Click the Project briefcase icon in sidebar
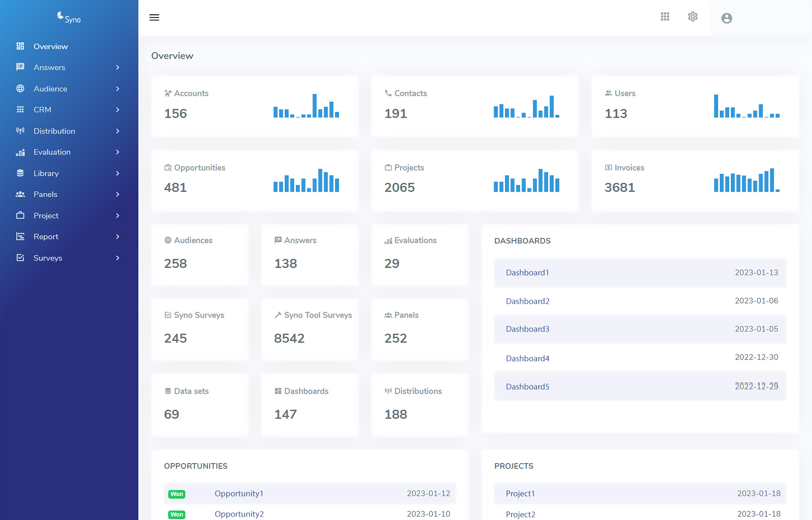This screenshot has width=812, height=520. [x=20, y=215]
